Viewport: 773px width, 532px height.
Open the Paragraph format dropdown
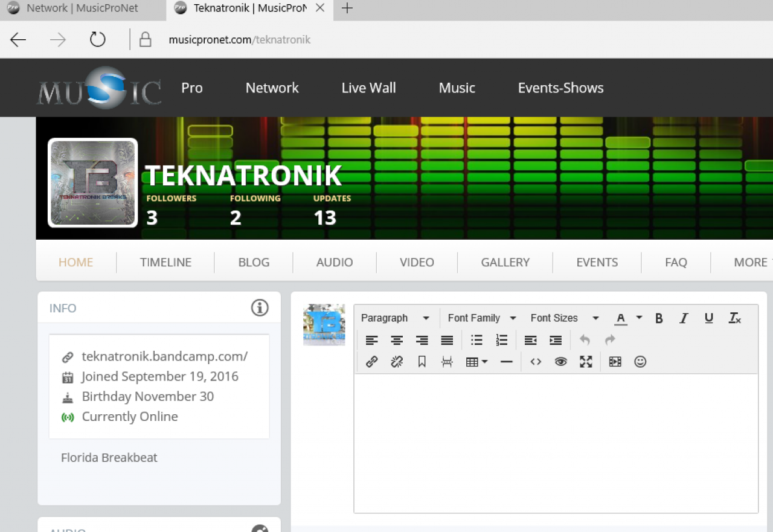click(x=395, y=318)
